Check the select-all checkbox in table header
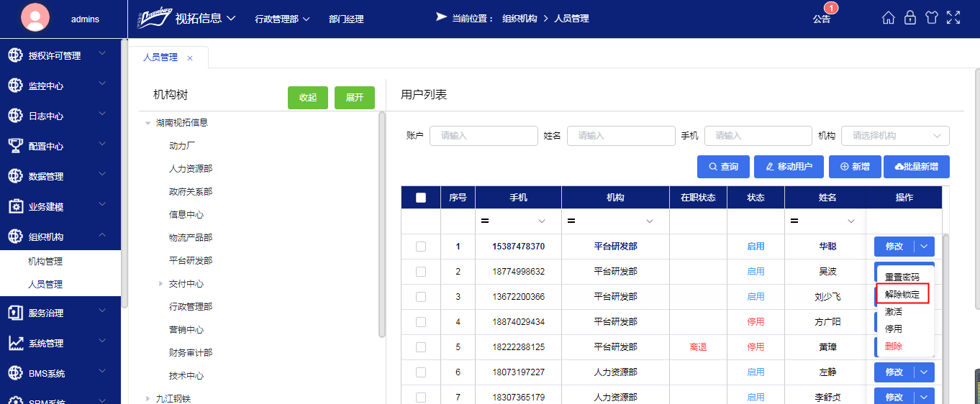This screenshot has width=980, height=404. pyautogui.click(x=421, y=198)
